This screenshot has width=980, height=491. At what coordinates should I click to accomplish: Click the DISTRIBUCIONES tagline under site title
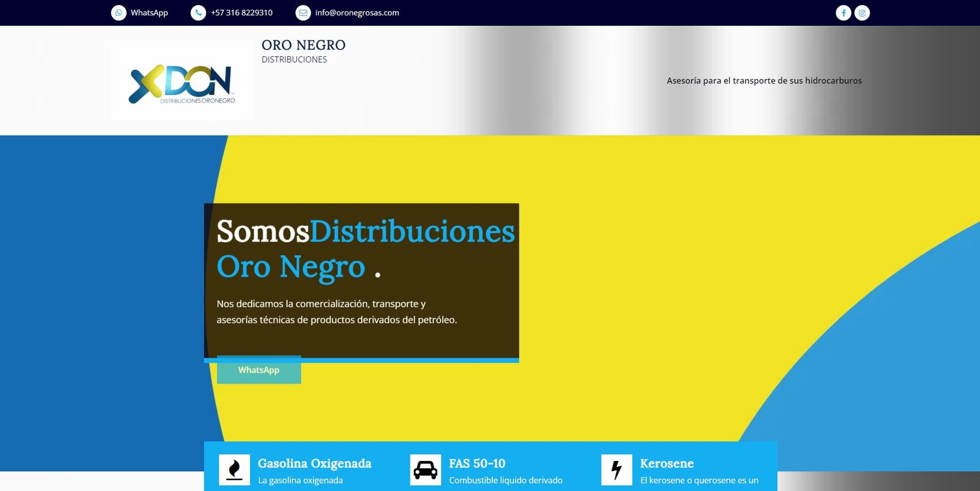click(x=294, y=59)
